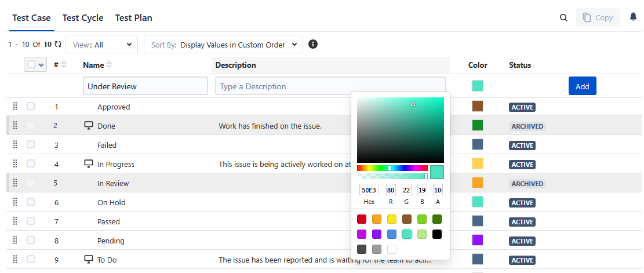Image resolution: width=644 pixels, height=273 pixels.
Task: Open the search icon in top bar
Action: (564, 17)
